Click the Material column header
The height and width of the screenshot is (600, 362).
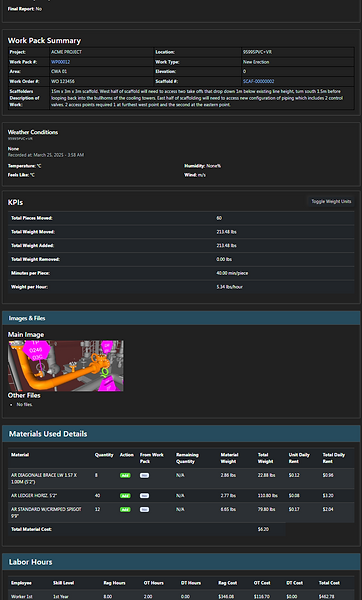20,455
